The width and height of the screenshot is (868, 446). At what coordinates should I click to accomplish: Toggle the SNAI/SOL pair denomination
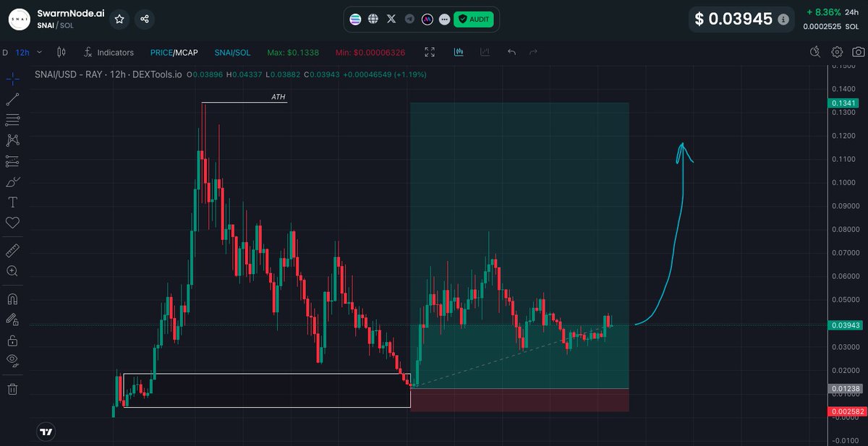pyautogui.click(x=232, y=53)
